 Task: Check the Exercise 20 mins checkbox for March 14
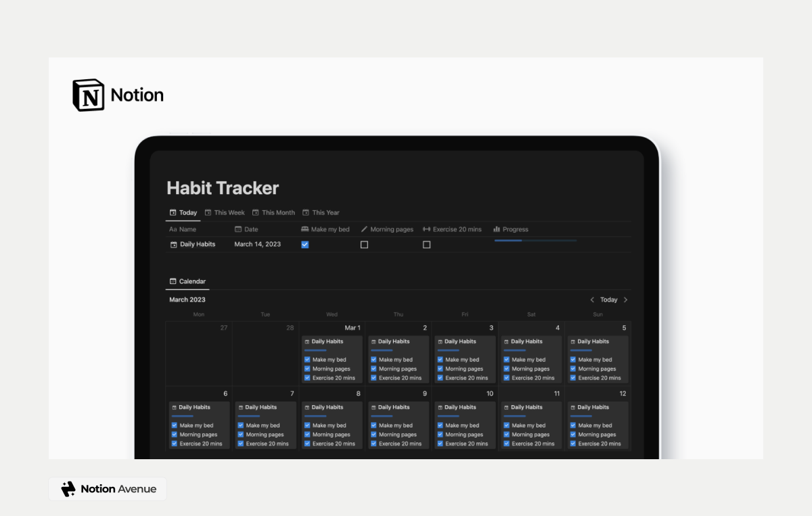(x=426, y=244)
